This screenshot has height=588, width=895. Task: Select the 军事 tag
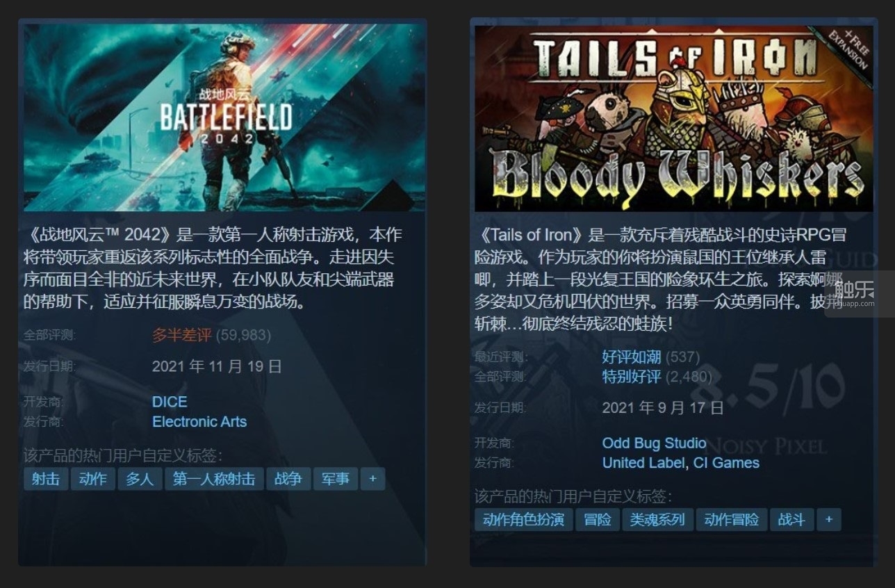pyautogui.click(x=336, y=479)
